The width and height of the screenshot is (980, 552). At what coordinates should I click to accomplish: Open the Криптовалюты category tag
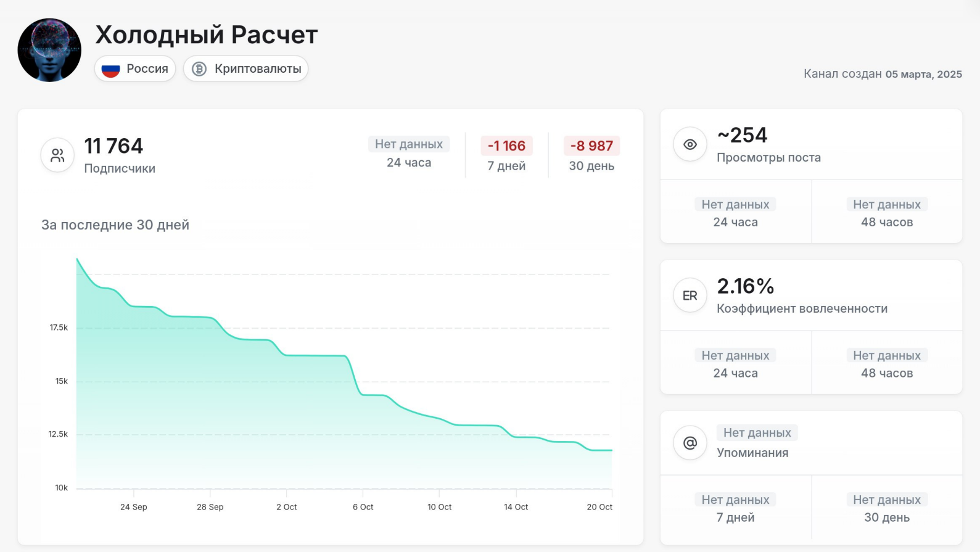[246, 69]
